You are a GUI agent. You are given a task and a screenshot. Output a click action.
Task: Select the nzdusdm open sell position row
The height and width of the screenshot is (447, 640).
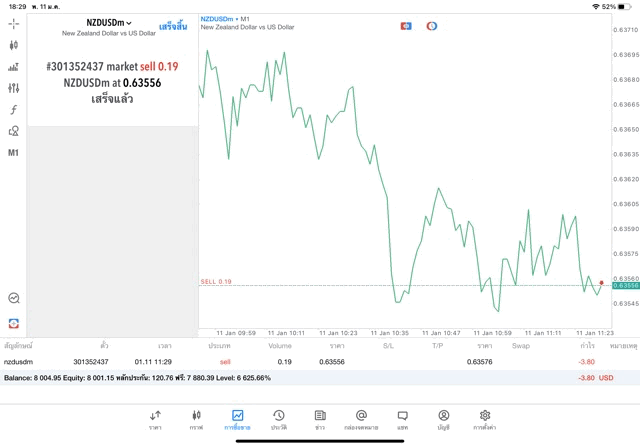click(x=320, y=362)
